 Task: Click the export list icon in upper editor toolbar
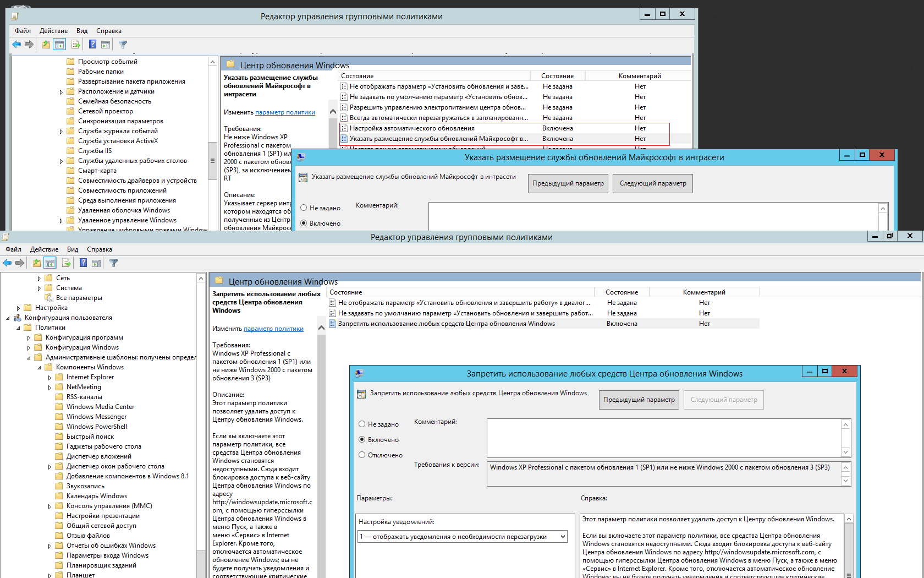pos(76,45)
